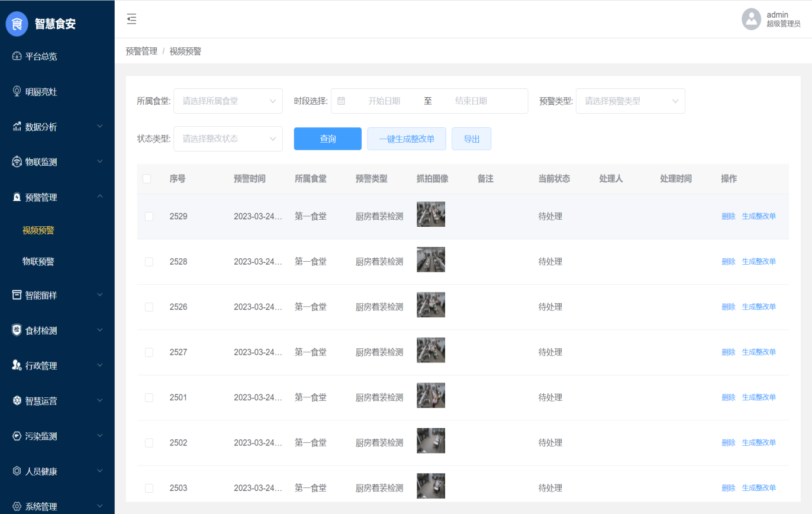Screen dimensions: 812x514
Task: Click the 平台总览 dashboard icon
Action: tap(17, 57)
